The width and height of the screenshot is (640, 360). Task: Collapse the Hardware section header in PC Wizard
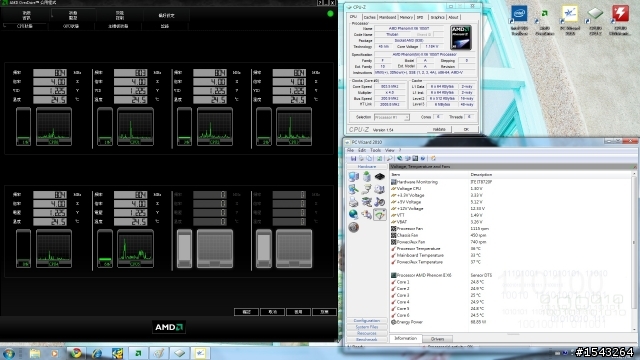click(367, 167)
